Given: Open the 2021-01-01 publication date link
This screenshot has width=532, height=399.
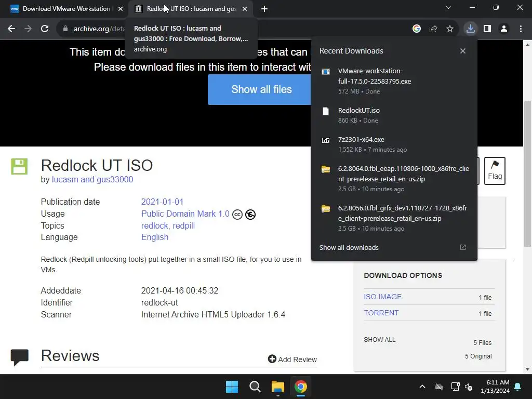Looking at the screenshot, I should coord(162,202).
